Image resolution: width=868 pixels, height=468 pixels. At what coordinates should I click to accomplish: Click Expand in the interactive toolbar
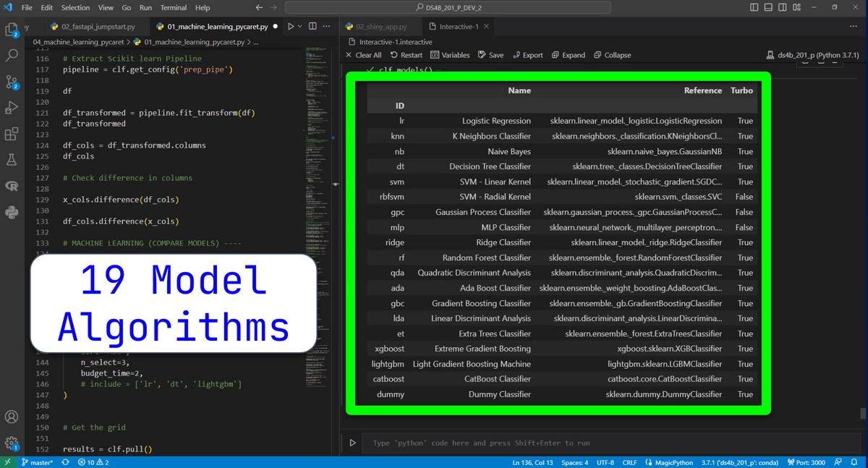click(x=568, y=55)
